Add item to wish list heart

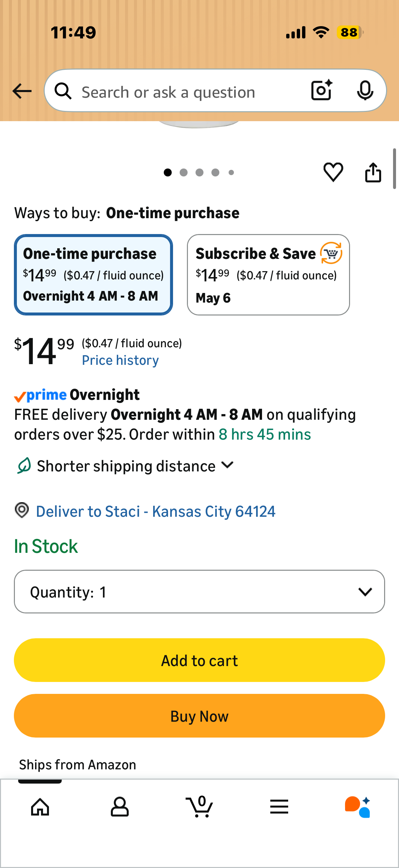click(333, 172)
